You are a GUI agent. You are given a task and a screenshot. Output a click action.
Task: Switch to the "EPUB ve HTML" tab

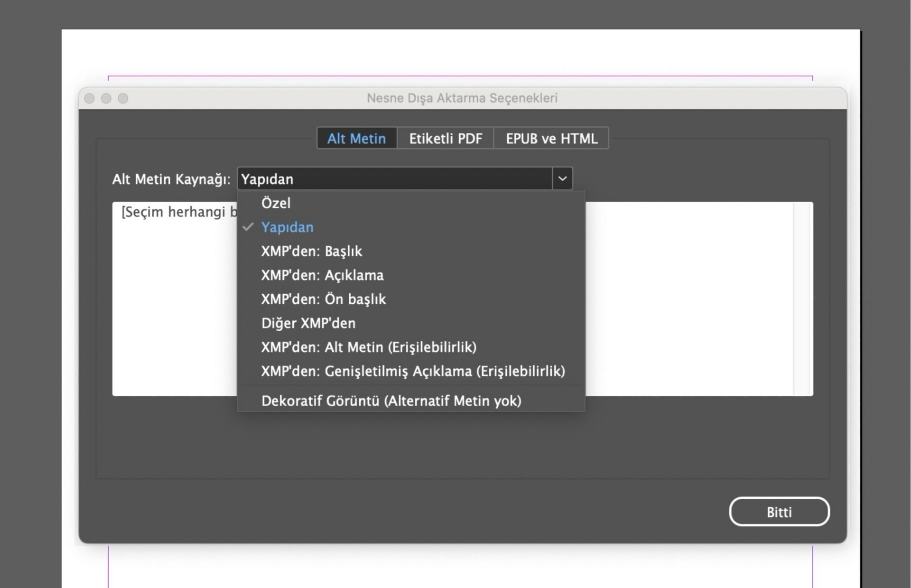[551, 139]
